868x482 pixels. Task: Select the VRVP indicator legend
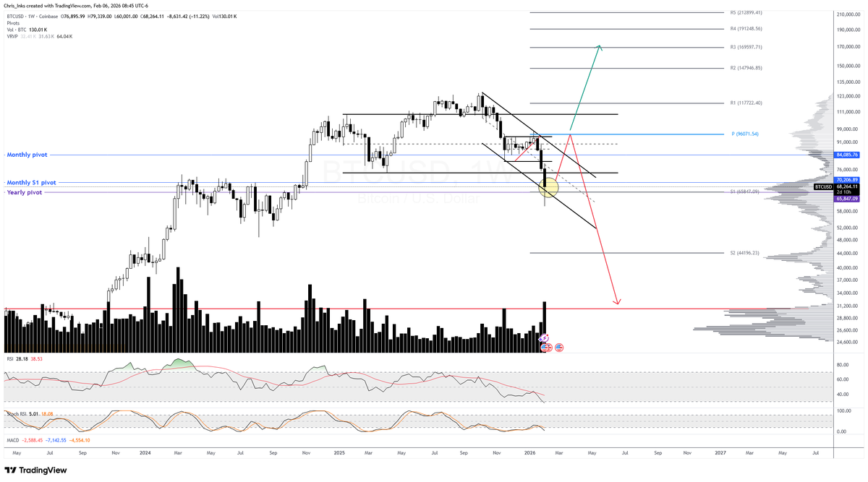coord(12,38)
